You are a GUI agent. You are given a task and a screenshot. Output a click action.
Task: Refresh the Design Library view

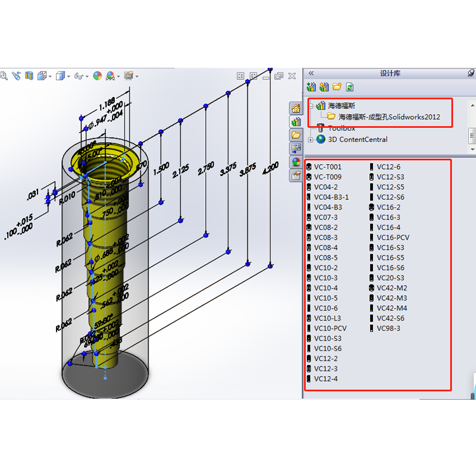pyautogui.click(x=349, y=86)
